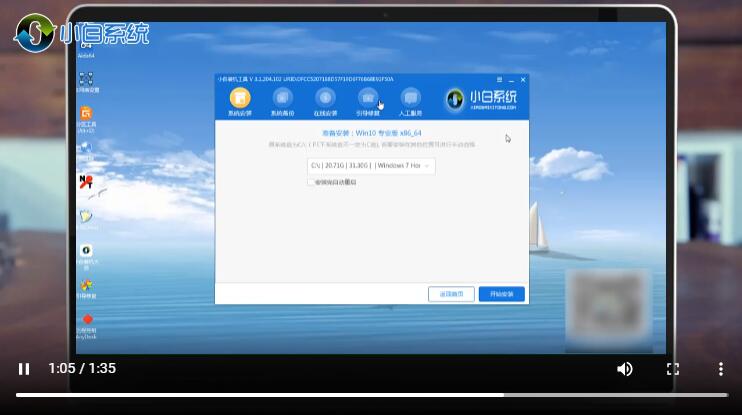Image resolution: width=742 pixels, height=415 pixels.
Task: Open the 人工服务 support tab
Action: pos(410,102)
